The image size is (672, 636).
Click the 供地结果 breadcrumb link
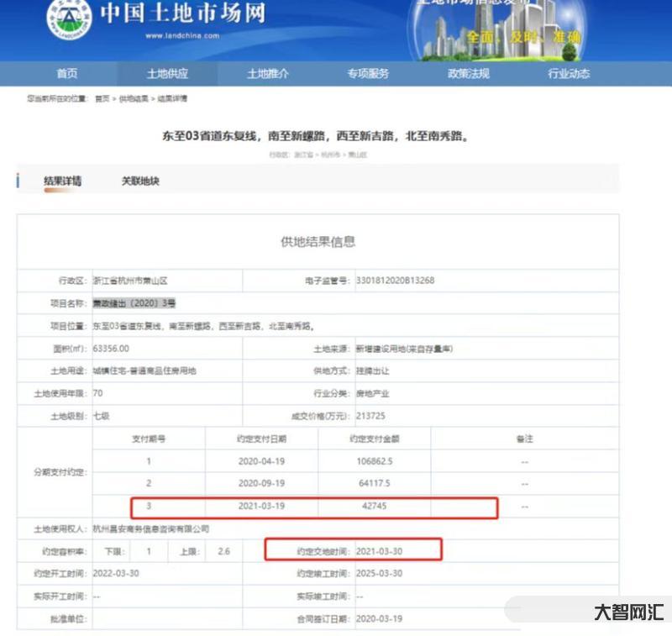pos(134,98)
